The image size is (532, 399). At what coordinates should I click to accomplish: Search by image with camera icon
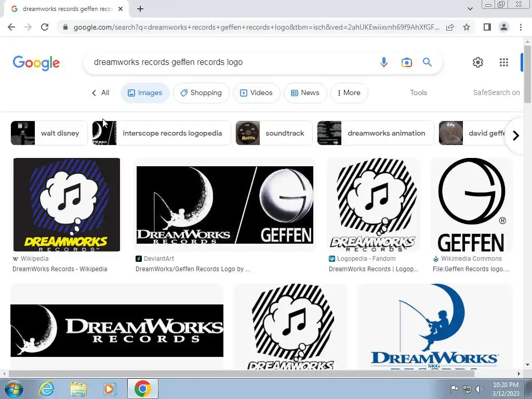406,62
